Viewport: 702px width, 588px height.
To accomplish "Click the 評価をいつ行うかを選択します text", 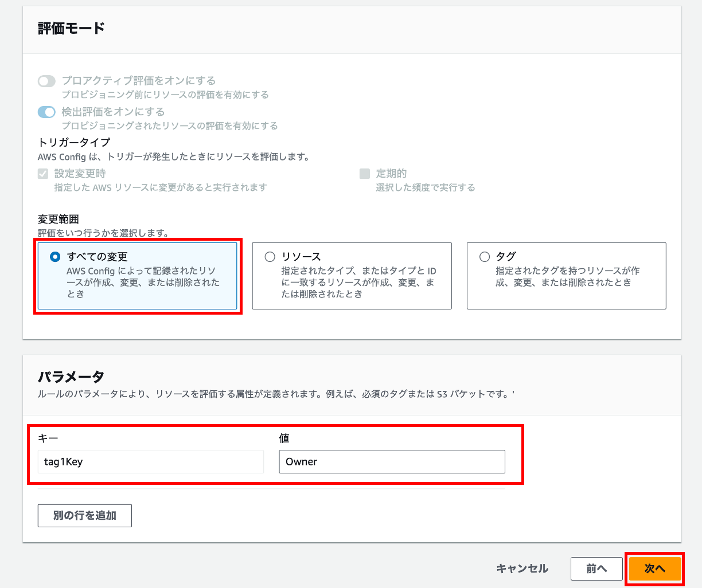I will (x=104, y=233).
